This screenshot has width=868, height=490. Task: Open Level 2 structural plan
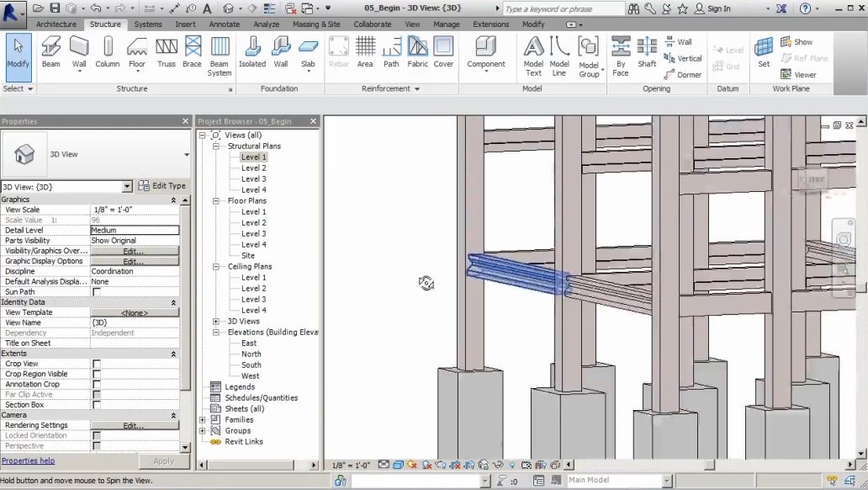[253, 168]
